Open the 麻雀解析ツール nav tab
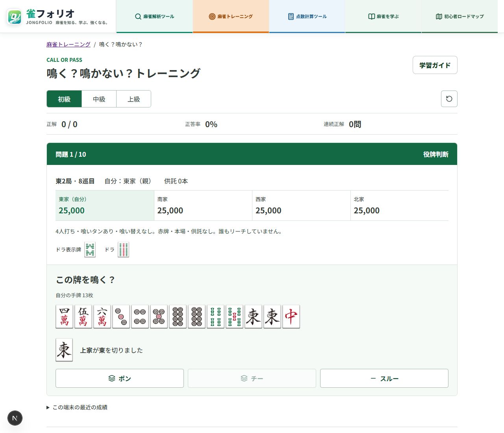This screenshot has width=504, height=433. tap(154, 17)
